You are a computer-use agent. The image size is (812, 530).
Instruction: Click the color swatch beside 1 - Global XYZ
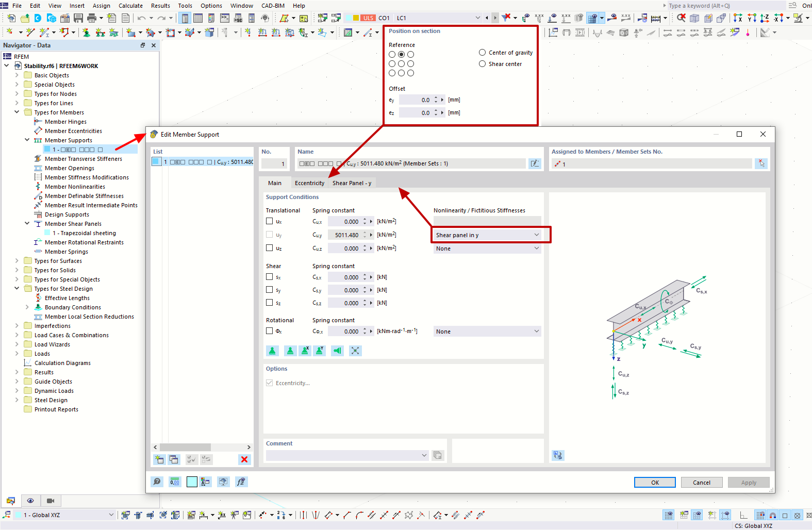(18, 515)
